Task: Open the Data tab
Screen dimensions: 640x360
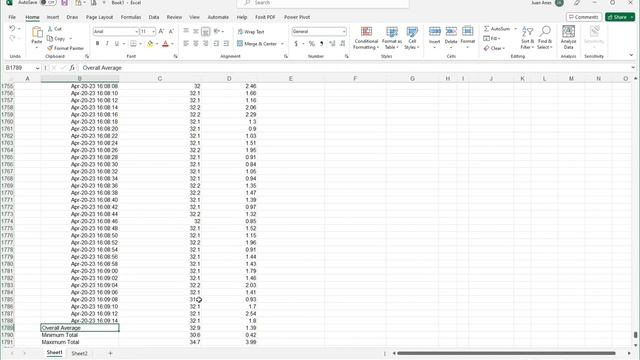Action: pos(153,17)
